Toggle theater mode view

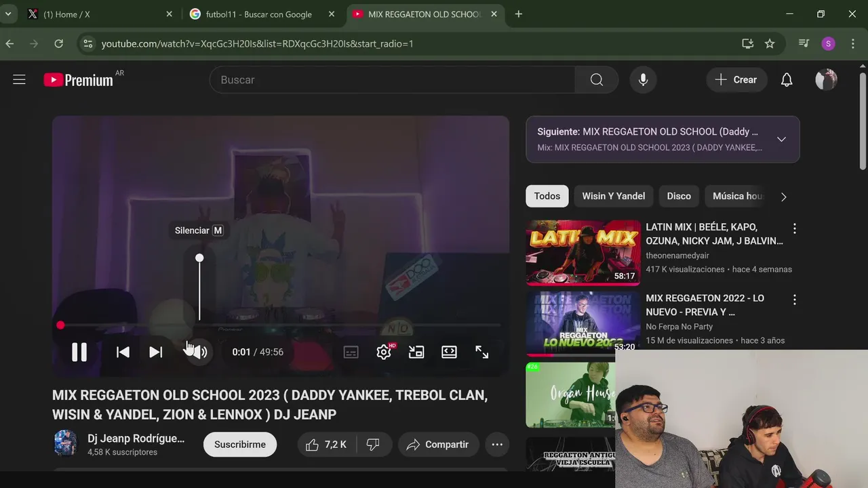(449, 352)
